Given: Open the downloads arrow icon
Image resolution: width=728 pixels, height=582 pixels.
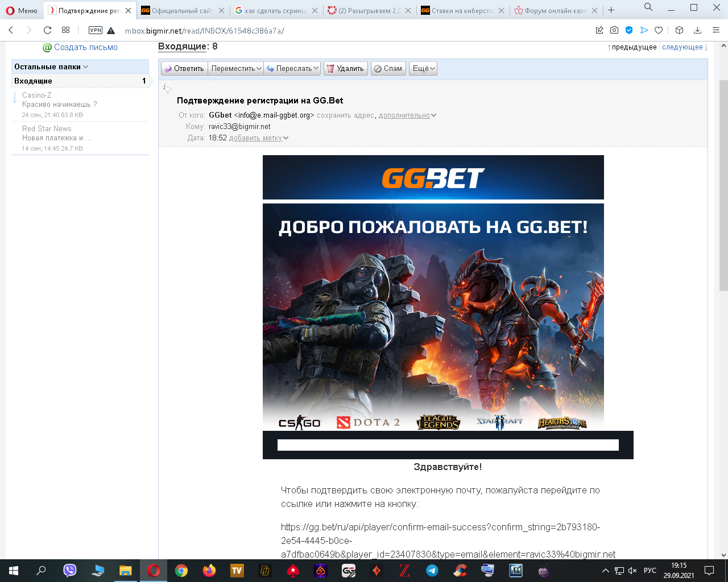Looking at the screenshot, I should click(x=698, y=30).
